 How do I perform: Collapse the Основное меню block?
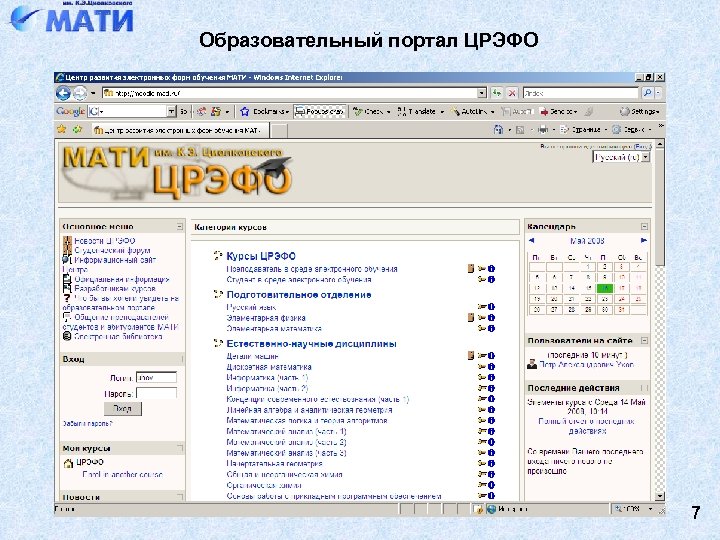pos(180,226)
